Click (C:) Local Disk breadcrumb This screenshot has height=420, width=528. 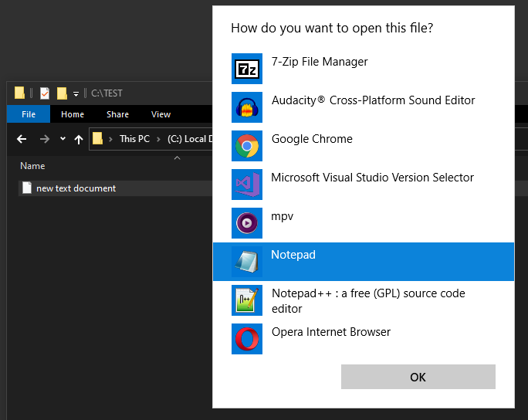pyautogui.click(x=190, y=139)
